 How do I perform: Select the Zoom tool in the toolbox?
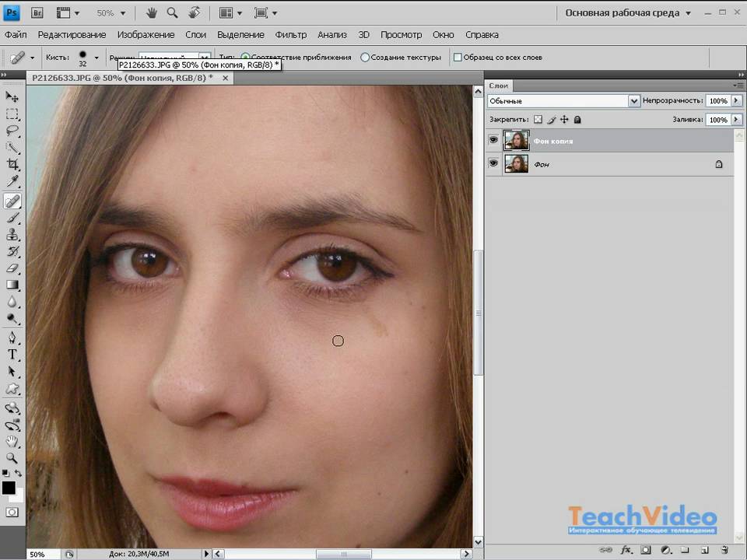12,458
